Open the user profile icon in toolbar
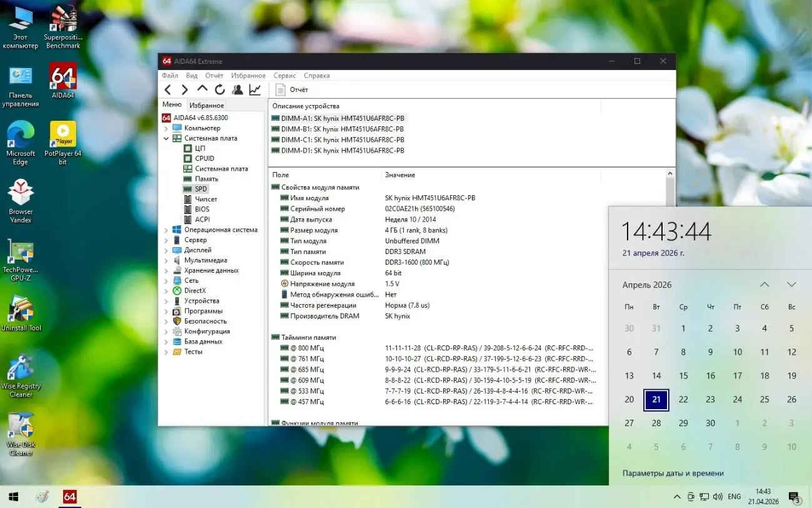The image size is (812, 508). (x=237, y=90)
